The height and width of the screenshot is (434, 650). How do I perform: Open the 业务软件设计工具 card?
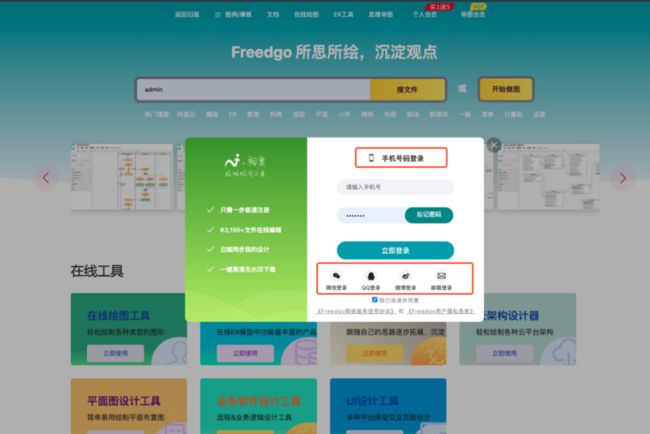[258, 406]
